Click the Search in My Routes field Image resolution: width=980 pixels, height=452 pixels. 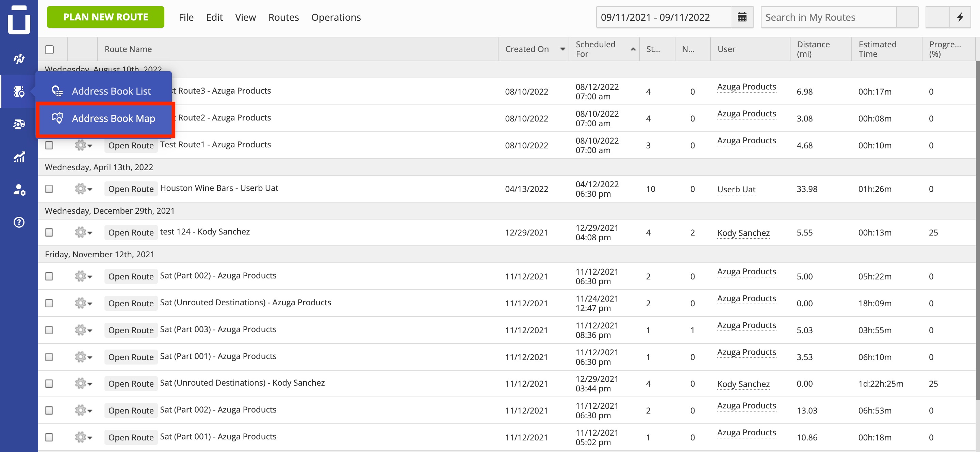click(828, 17)
